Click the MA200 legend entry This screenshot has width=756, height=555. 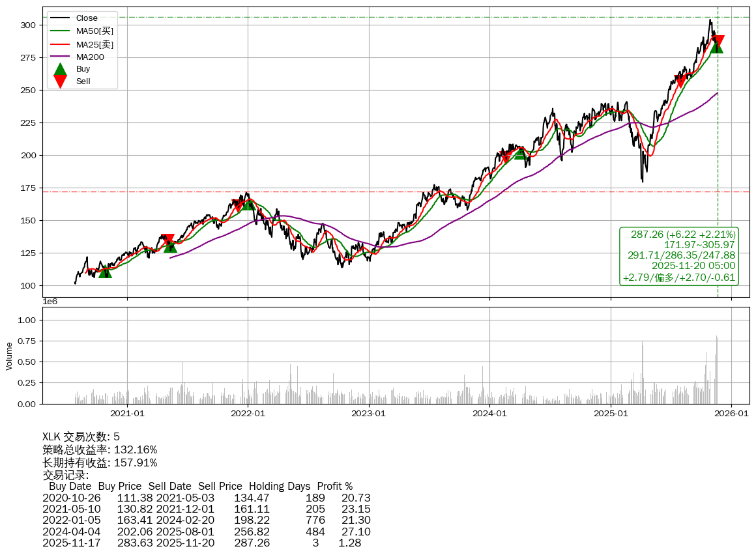coord(89,57)
